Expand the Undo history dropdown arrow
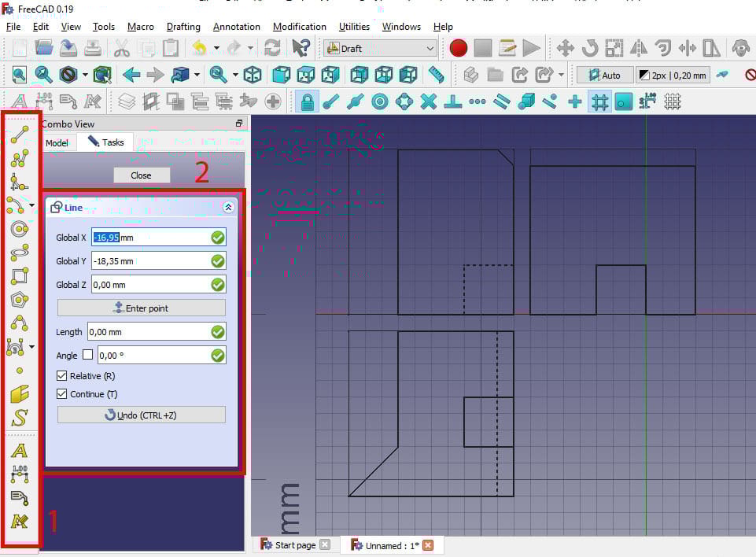The width and height of the screenshot is (756, 557). coord(216,48)
